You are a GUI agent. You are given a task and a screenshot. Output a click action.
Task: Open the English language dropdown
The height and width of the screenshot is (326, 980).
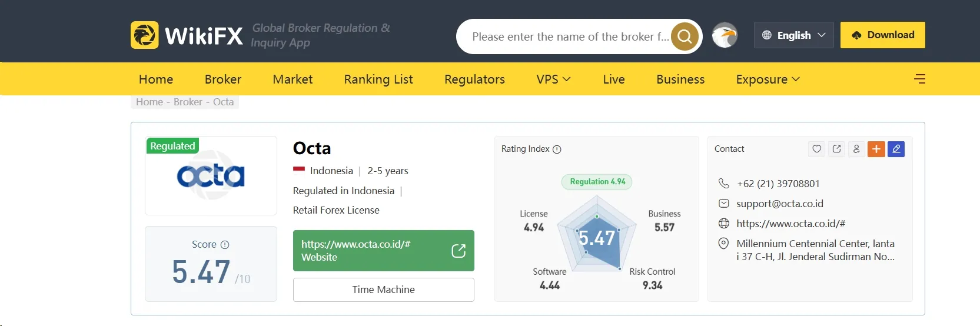(x=794, y=35)
